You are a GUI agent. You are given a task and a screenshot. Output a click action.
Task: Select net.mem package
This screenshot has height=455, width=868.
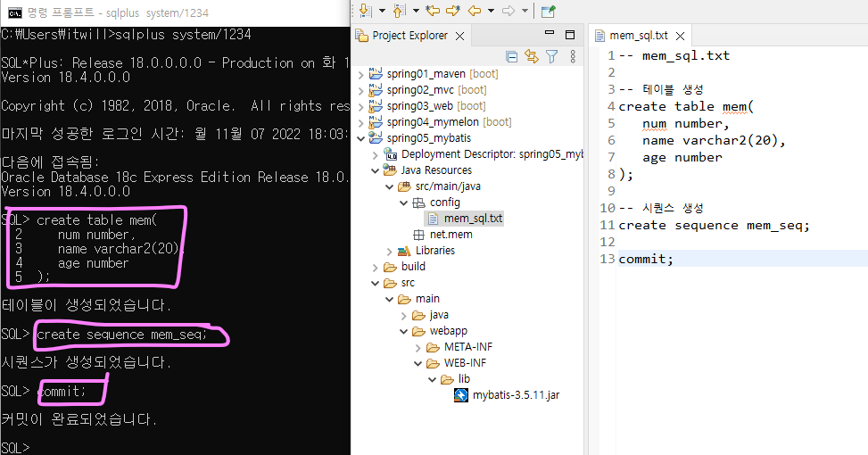tap(442, 234)
